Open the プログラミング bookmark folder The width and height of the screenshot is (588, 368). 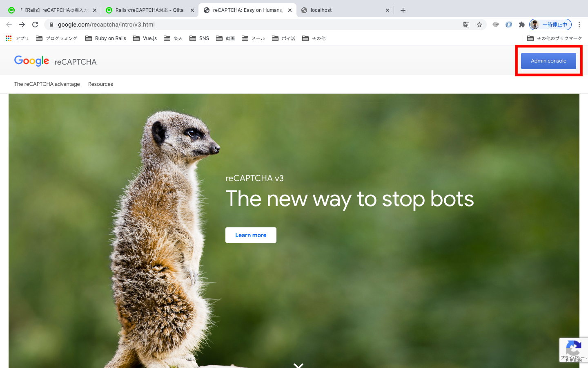[57, 38]
